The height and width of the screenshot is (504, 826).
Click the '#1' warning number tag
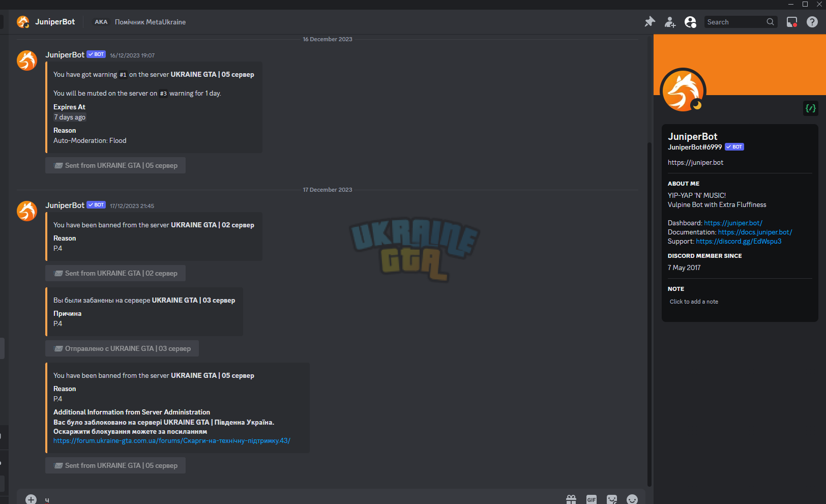[123, 75]
